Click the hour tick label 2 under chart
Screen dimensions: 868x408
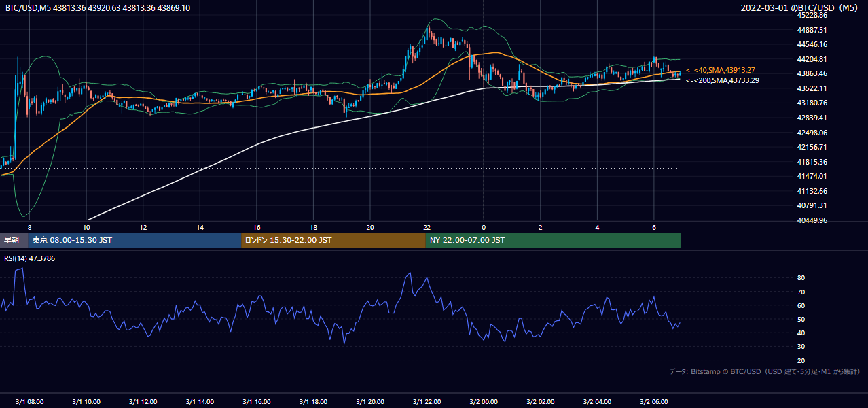(541, 227)
